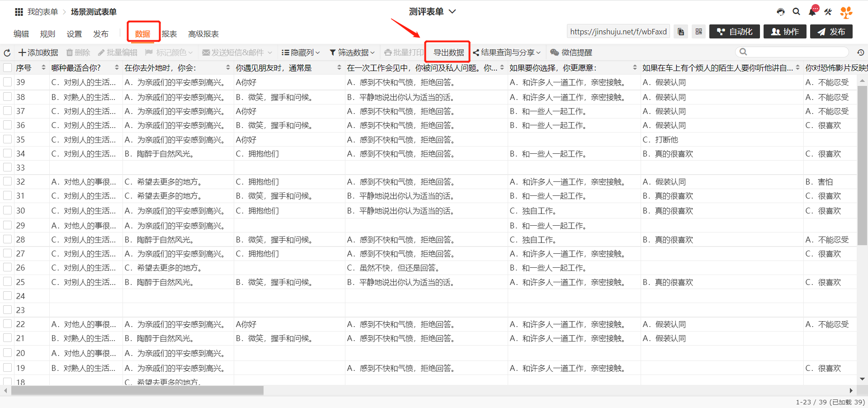Screen dimensions: 868x408
Task: Open customer support headset icon
Action: 781,12
